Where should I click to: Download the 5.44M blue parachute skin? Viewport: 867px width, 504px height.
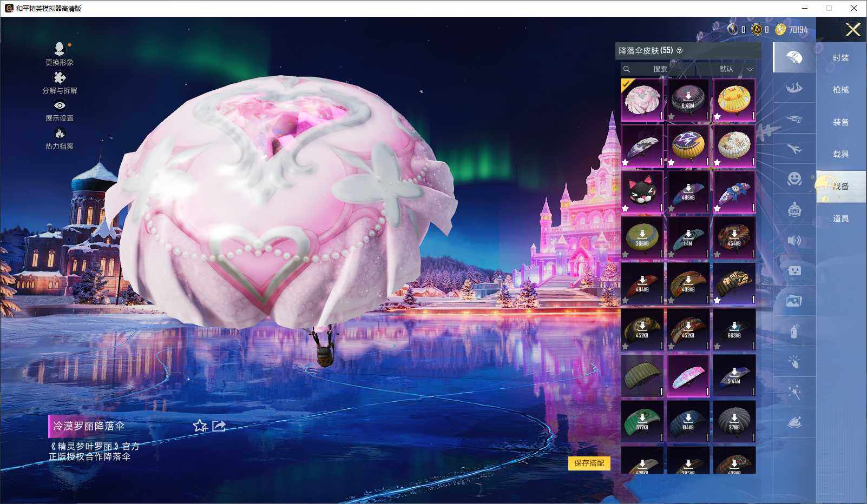point(734,376)
